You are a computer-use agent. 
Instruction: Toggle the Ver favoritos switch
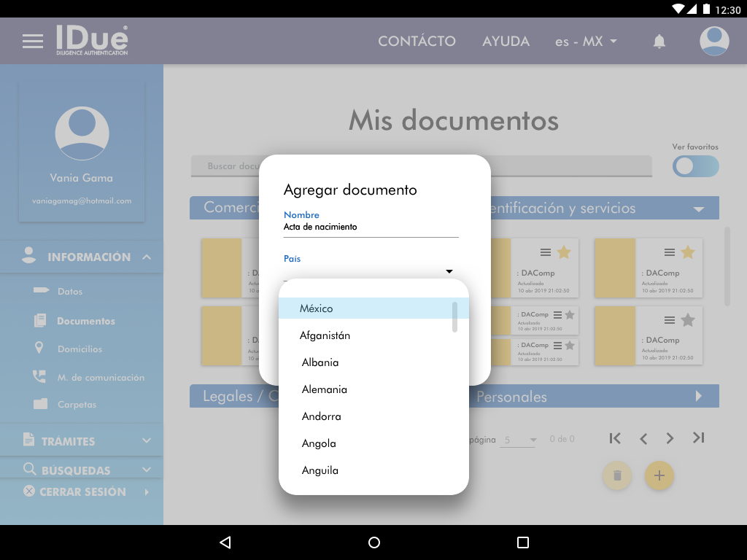click(695, 166)
